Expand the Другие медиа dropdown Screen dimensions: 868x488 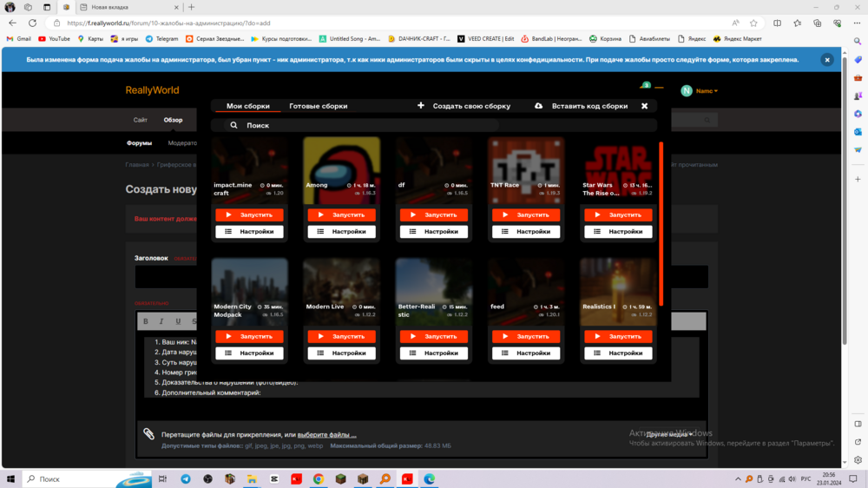[x=670, y=434]
